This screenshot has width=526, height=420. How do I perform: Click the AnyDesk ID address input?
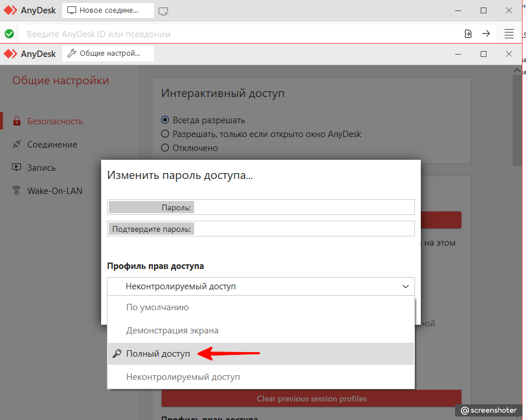click(240, 34)
